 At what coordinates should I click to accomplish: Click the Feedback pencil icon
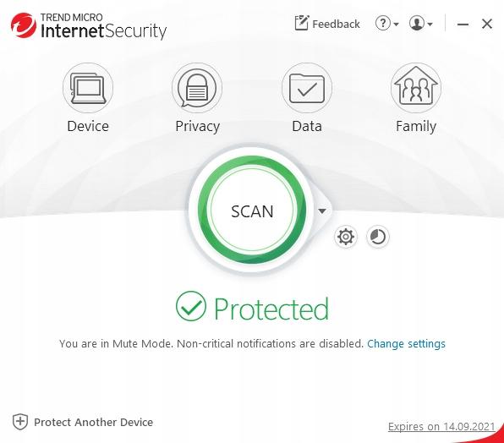(302, 23)
